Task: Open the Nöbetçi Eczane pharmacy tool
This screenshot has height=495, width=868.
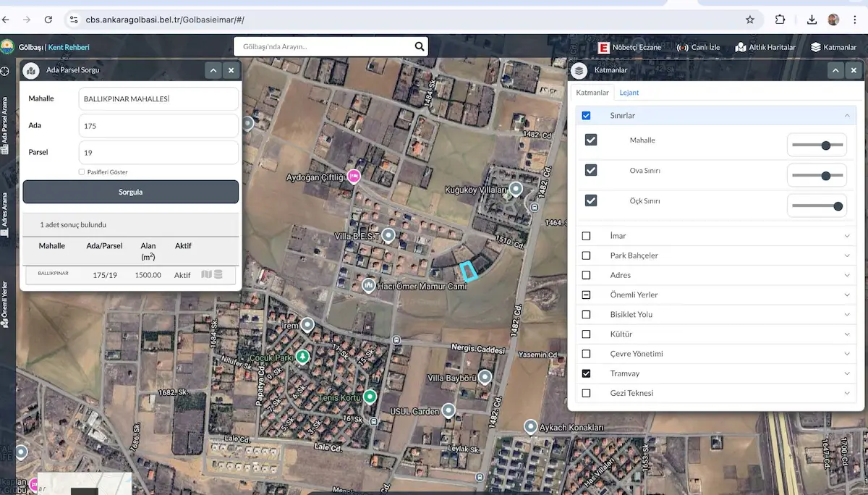Action: click(629, 47)
